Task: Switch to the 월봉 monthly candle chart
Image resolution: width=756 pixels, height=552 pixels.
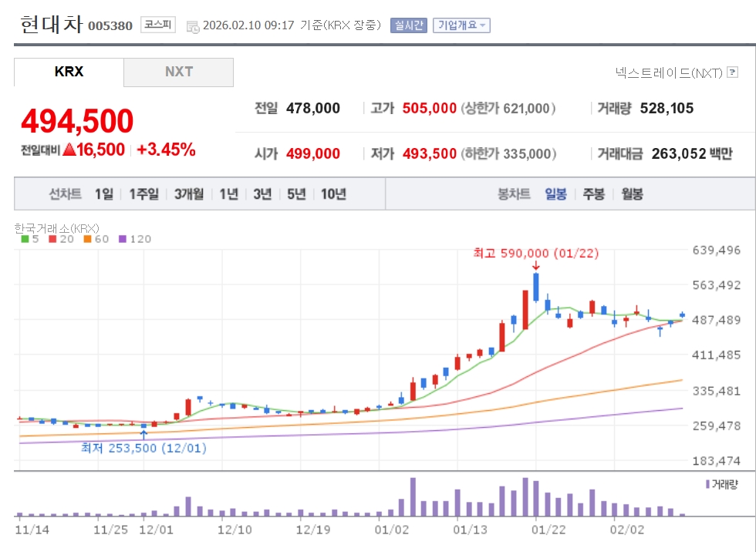Action: [x=632, y=194]
